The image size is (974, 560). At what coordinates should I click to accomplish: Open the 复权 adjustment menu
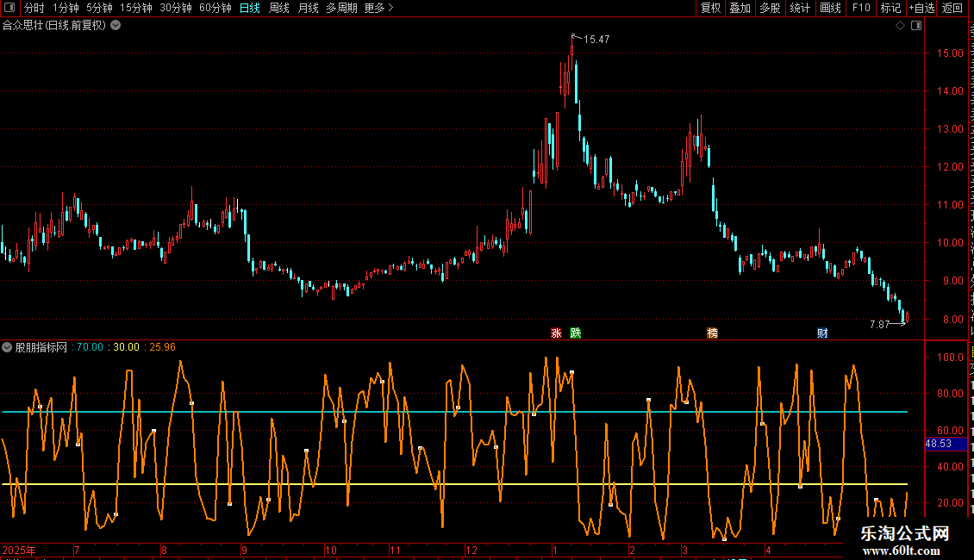pyautogui.click(x=710, y=8)
